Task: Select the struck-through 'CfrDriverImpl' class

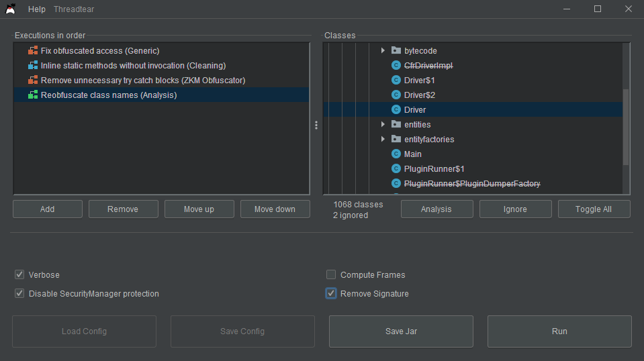Action: pos(428,66)
